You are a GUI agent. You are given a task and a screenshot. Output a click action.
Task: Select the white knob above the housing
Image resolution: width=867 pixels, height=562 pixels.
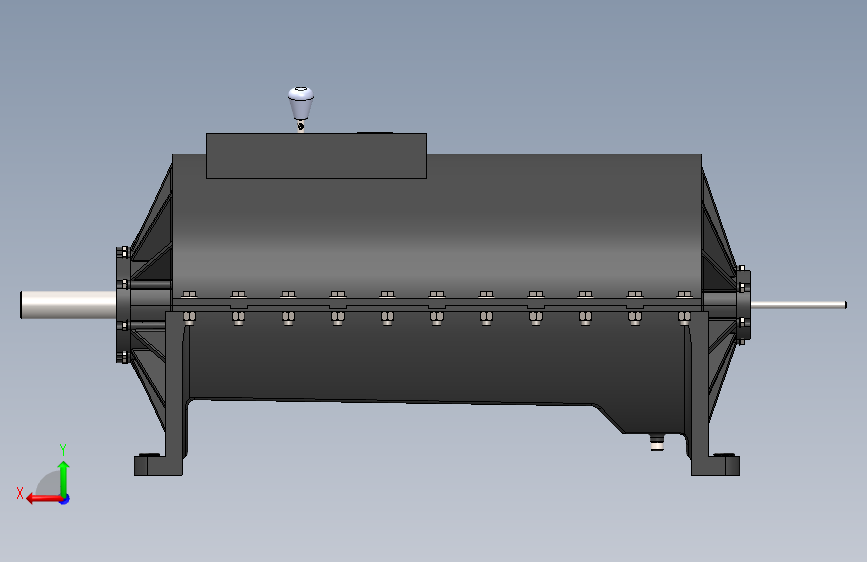click(x=300, y=103)
